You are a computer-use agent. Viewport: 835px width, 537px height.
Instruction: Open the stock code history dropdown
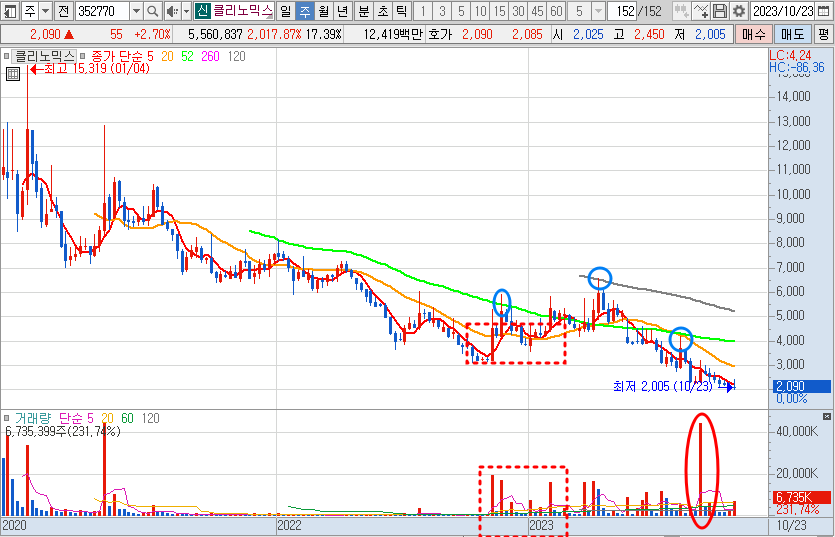tap(136, 11)
